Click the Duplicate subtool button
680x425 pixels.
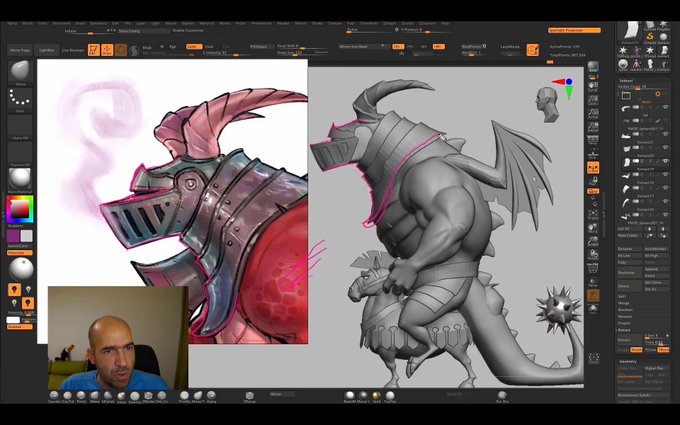click(629, 273)
